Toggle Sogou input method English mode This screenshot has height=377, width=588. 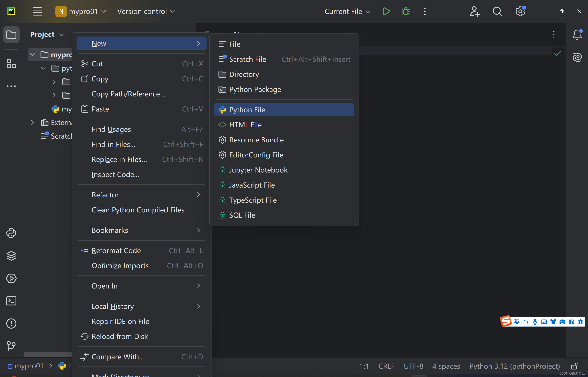coord(517,322)
